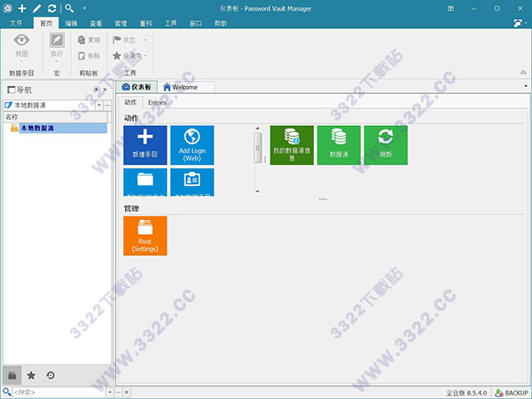The width and height of the screenshot is (532, 399).
Task: Click into the 搜索 search field
Action: pyautogui.click(x=59, y=393)
